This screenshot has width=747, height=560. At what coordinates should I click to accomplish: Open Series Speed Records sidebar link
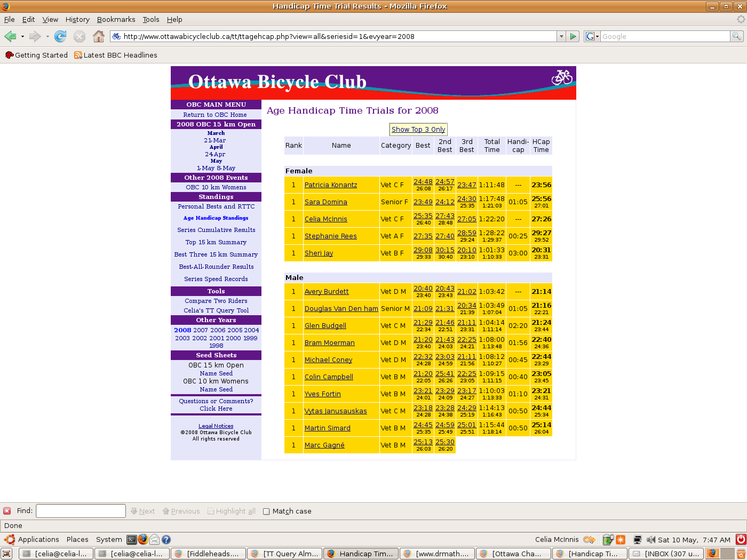216,279
